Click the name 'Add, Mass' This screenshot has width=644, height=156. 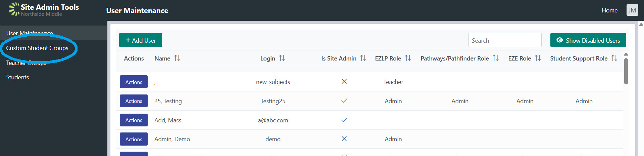coord(167,120)
